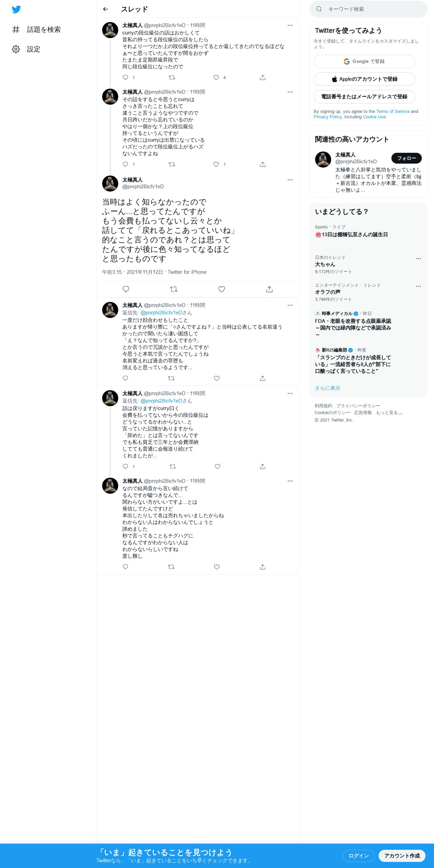This screenshot has height=868, width=434.
Task: Open the さらに表示 link under trends
Action: [328, 388]
